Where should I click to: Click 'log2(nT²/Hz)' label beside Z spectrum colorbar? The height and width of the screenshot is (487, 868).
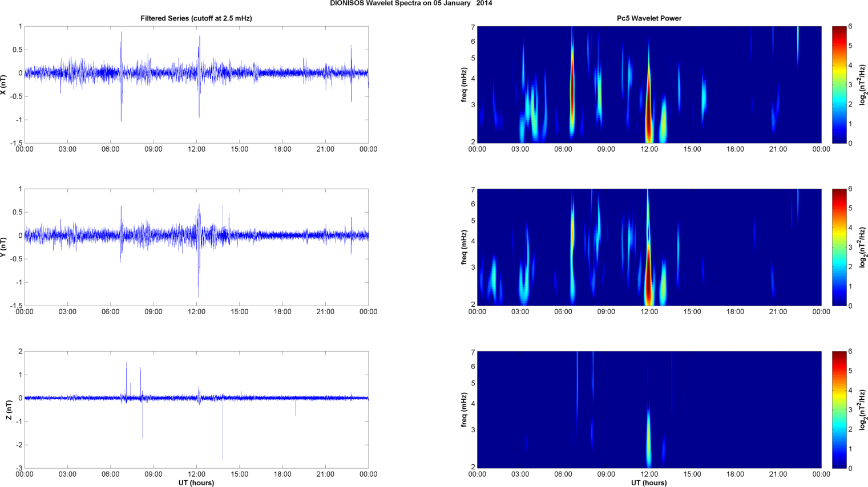863,409
